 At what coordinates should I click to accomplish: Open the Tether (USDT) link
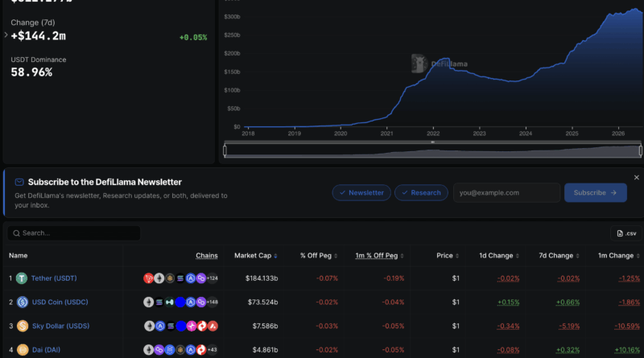point(54,278)
